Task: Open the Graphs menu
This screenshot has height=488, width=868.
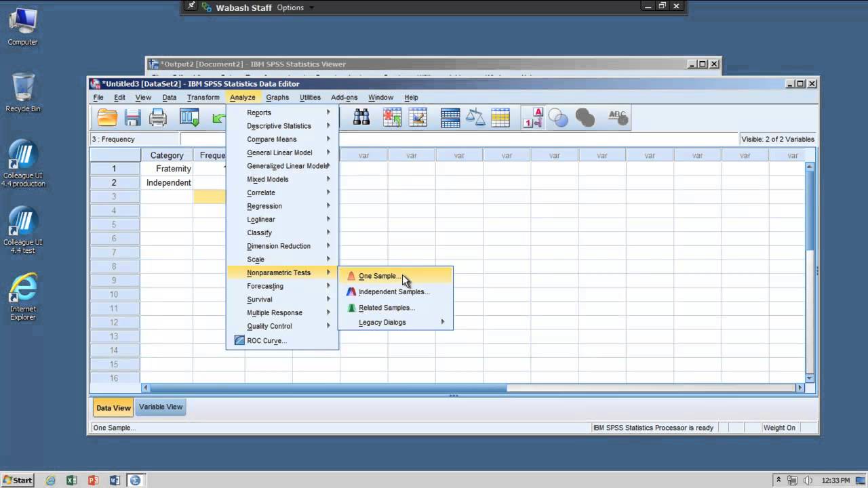Action: point(277,98)
